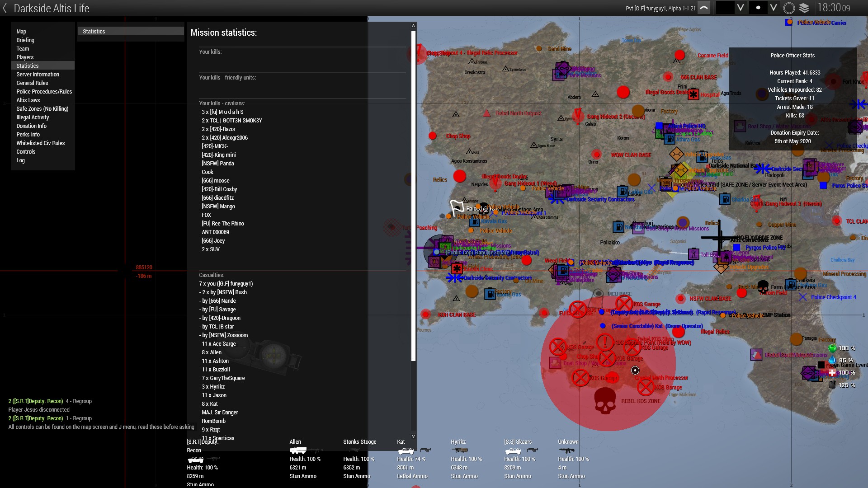The width and height of the screenshot is (868, 488).
Task: Click the Hospital marker icon near Frini
Action: click(x=693, y=94)
